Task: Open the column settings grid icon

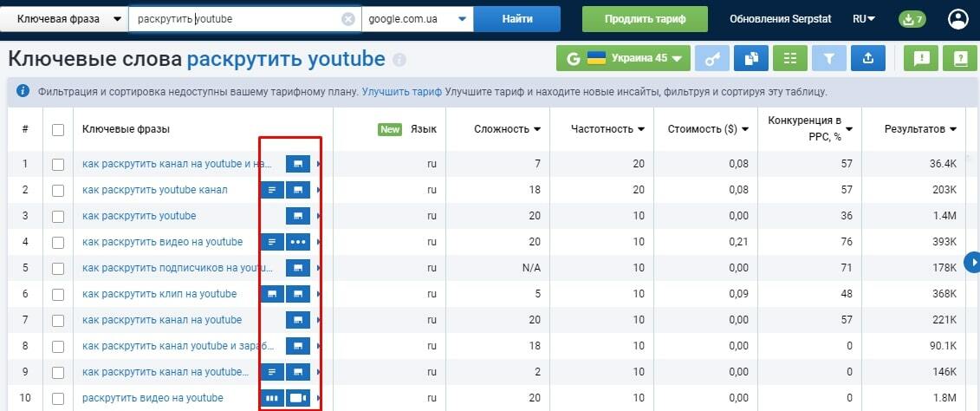Action: tap(790, 59)
